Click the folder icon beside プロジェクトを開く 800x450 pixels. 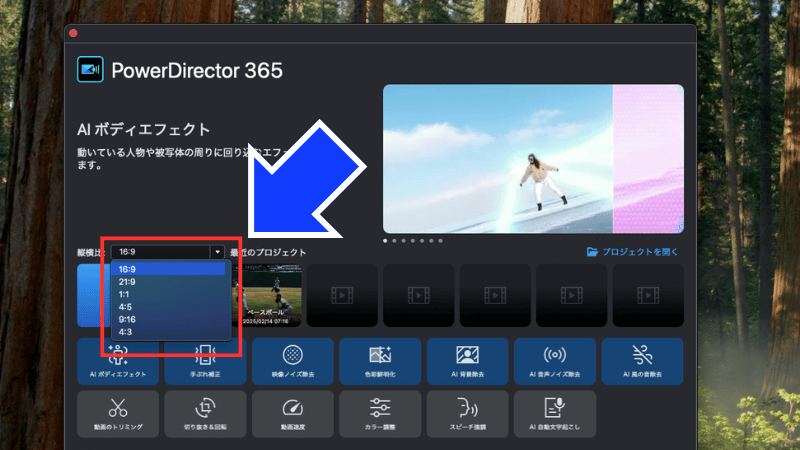(592, 252)
